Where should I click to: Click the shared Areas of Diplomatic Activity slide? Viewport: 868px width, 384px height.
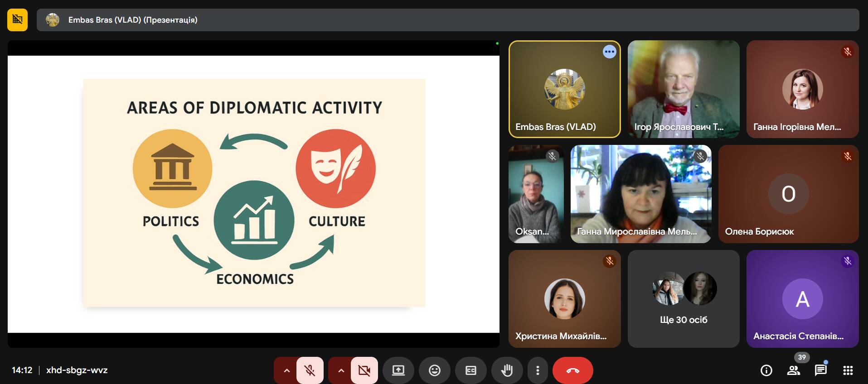[254, 193]
